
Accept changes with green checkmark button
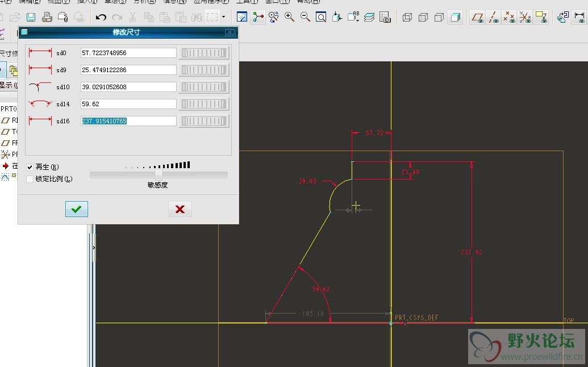[77, 209]
